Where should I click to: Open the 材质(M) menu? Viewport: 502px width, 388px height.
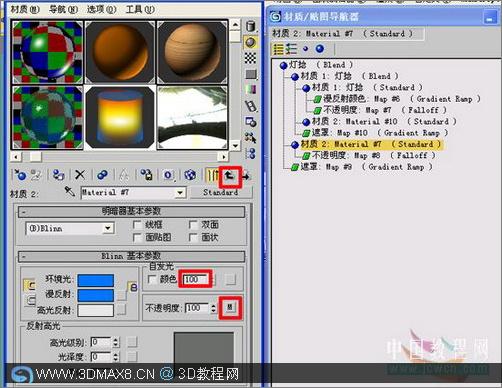25,9
